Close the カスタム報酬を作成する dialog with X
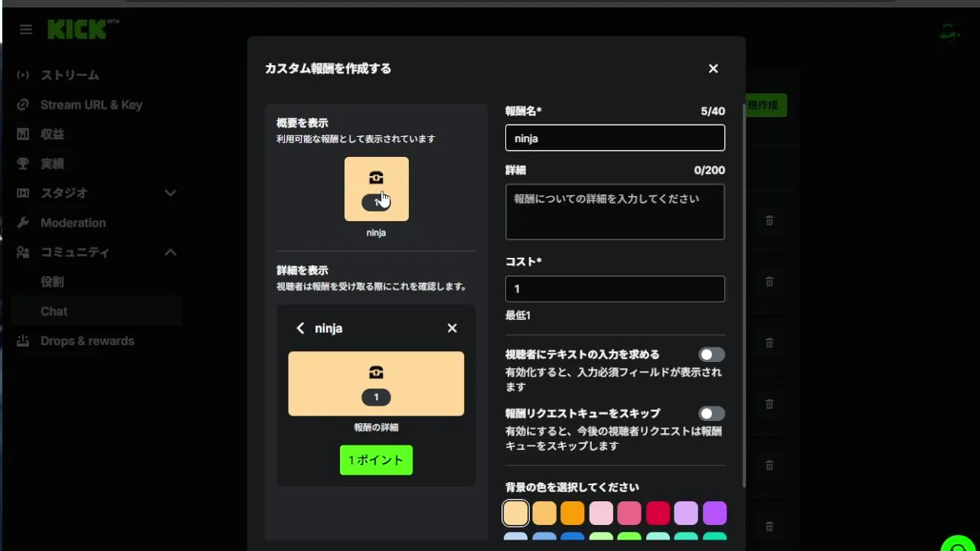Viewport: 980px width, 551px height. coord(714,69)
